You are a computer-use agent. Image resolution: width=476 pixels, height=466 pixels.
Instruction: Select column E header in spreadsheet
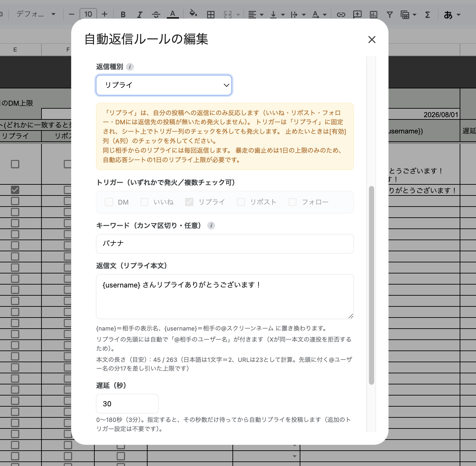tap(15, 50)
